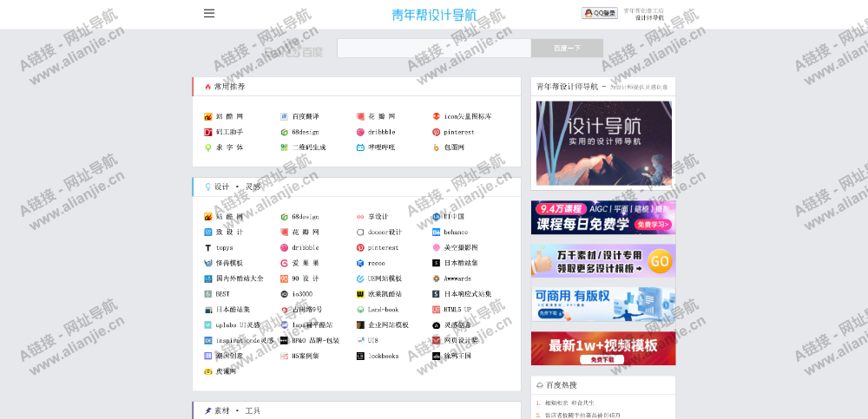Viewport: 868px width, 419px height.
Task: Open the UI8 link
Action: click(373, 341)
